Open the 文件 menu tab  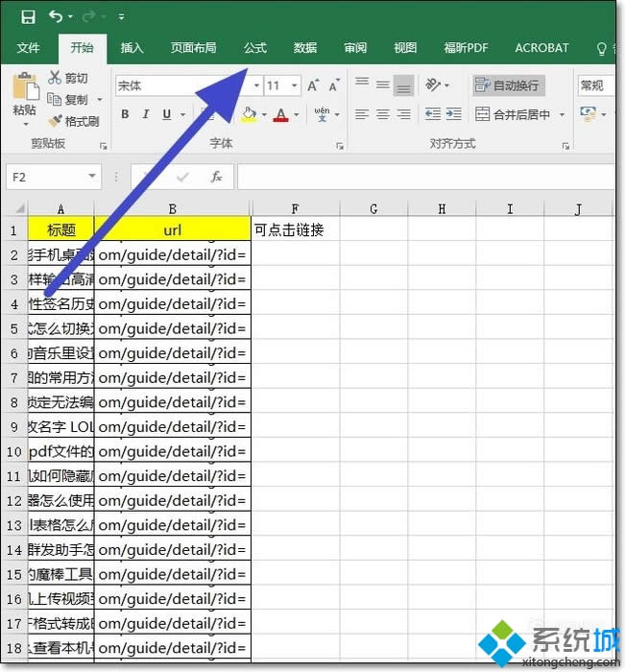pos(28,48)
